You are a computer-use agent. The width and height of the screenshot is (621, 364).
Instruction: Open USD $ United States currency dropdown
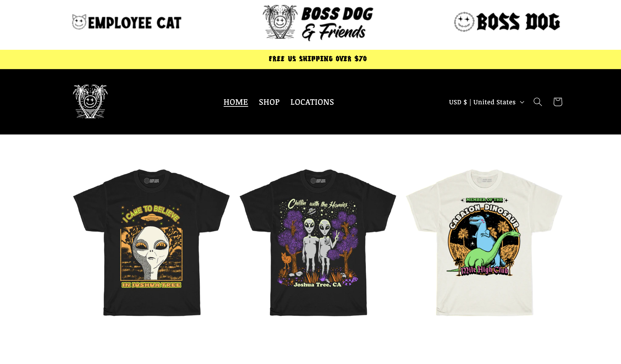coord(486,102)
